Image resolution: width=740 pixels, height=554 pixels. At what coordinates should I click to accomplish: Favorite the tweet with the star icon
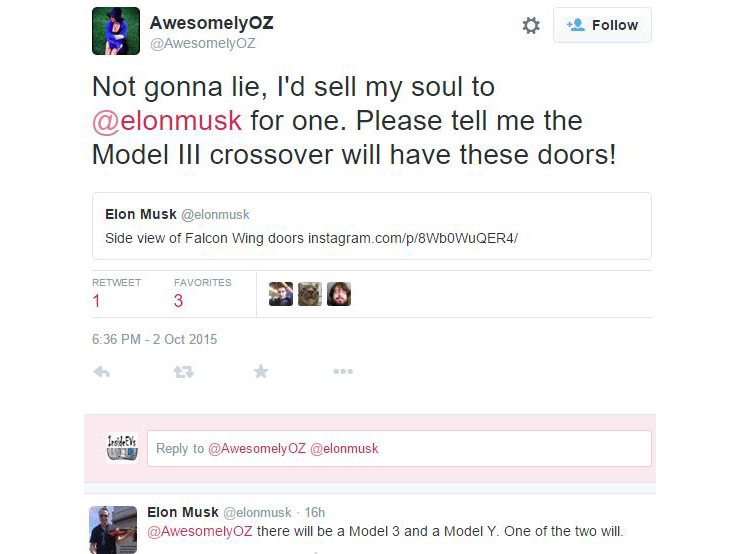coord(261,371)
